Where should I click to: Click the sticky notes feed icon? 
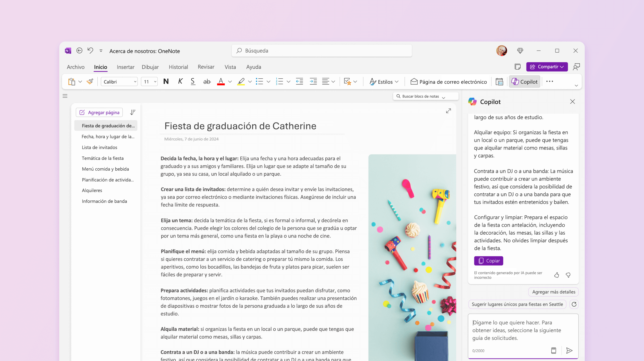[518, 67]
